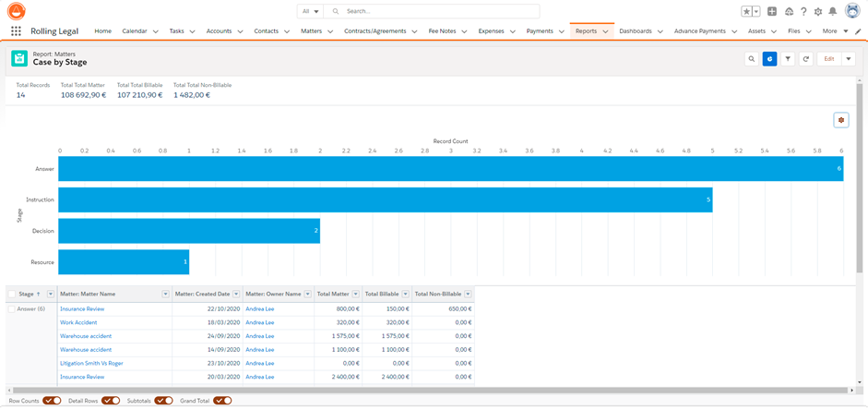Open Owner Name column menu arrow
This screenshot has width=868, height=410.
pyautogui.click(x=307, y=295)
